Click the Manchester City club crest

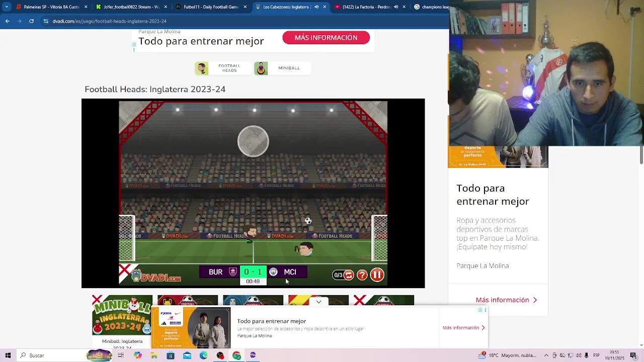coord(273,272)
